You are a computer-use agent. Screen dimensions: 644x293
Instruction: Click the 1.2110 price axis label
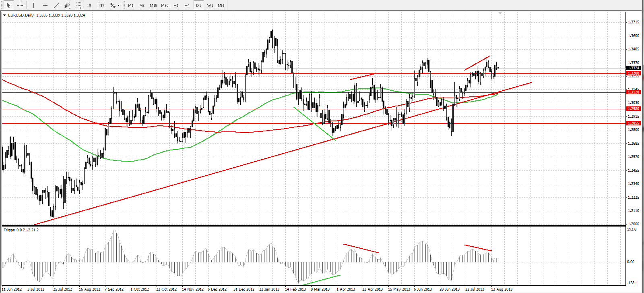point(634,211)
